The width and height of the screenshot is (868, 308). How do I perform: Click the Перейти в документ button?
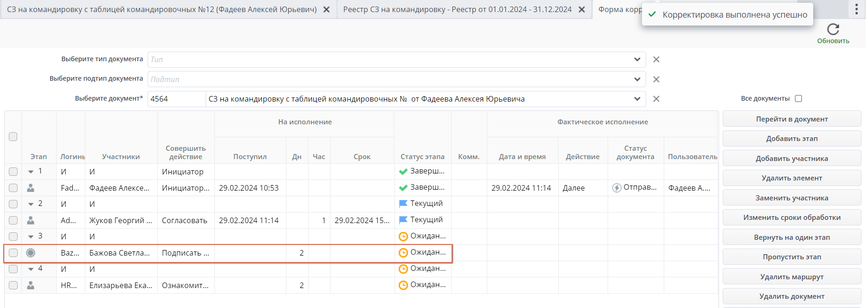tap(792, 119)
